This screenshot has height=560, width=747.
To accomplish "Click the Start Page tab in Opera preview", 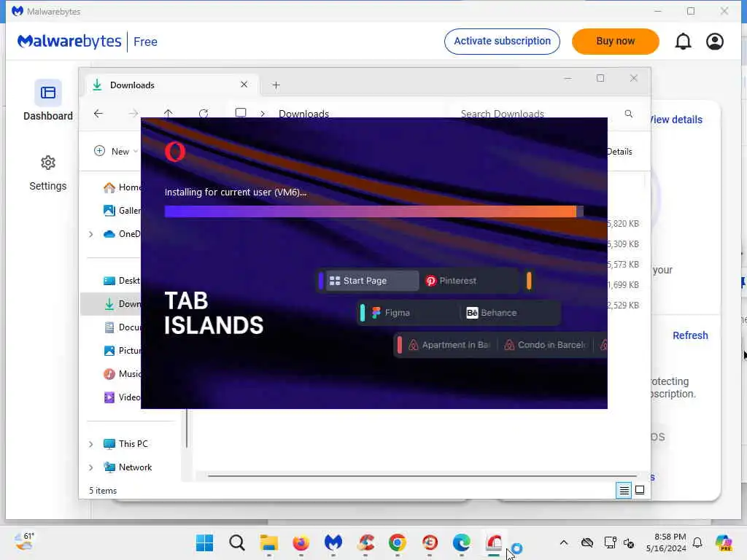I will [371, 281].
